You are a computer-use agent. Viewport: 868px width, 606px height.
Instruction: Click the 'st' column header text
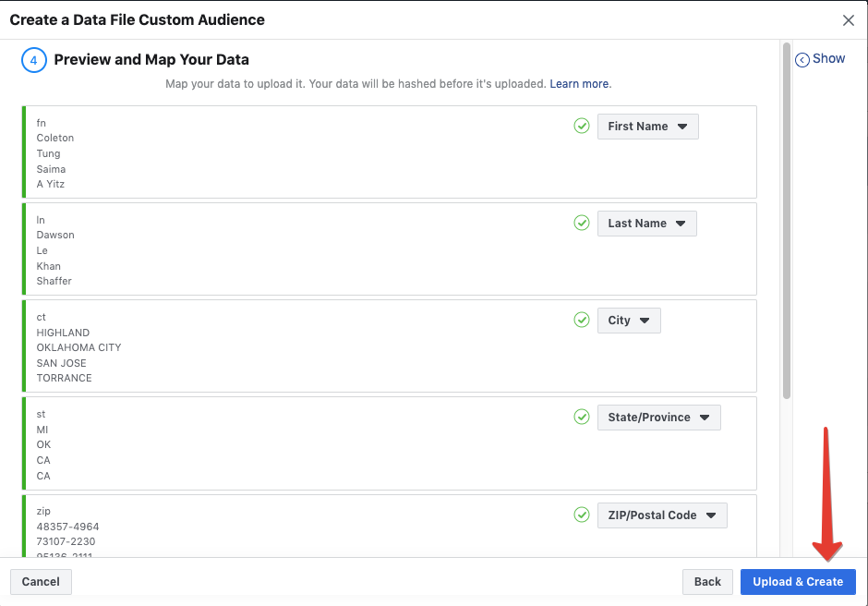pyautogui.click(x=41, y=414)
